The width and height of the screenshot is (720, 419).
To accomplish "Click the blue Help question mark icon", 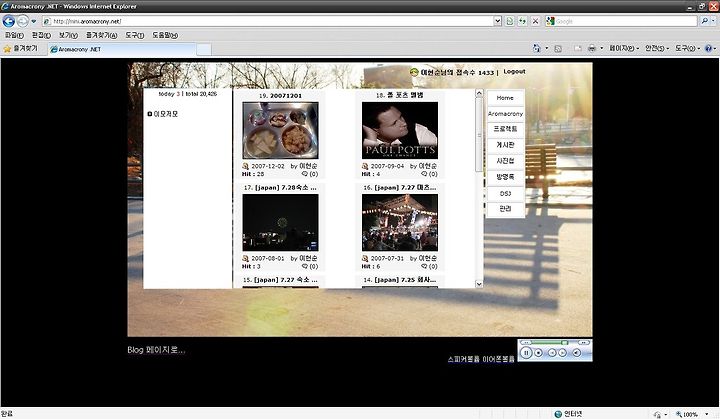I will pos(708,48).
